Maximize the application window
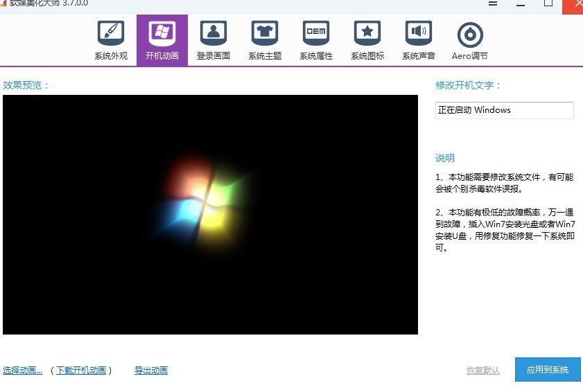This screenshot has width=583, height=392. pyautogui.click(x=548, y=3)
